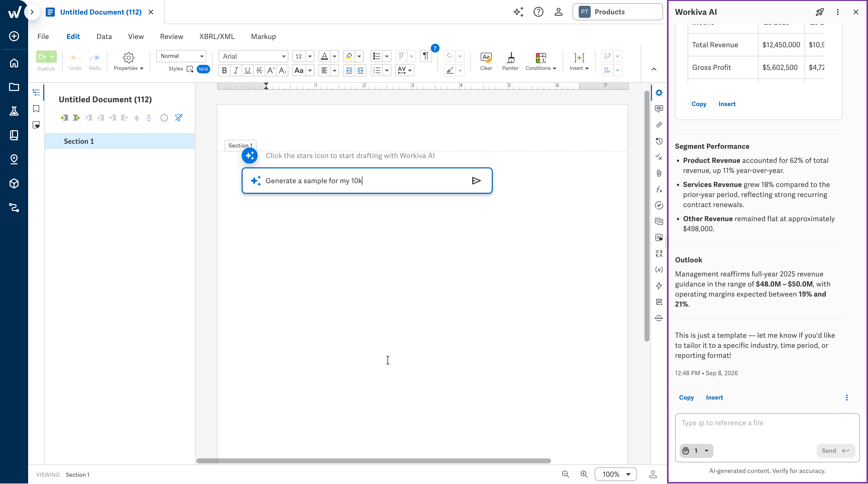The width and height of the screenshot is (868, 484).
Task: Click the Create new plus icon
Action: click(14, 36)
